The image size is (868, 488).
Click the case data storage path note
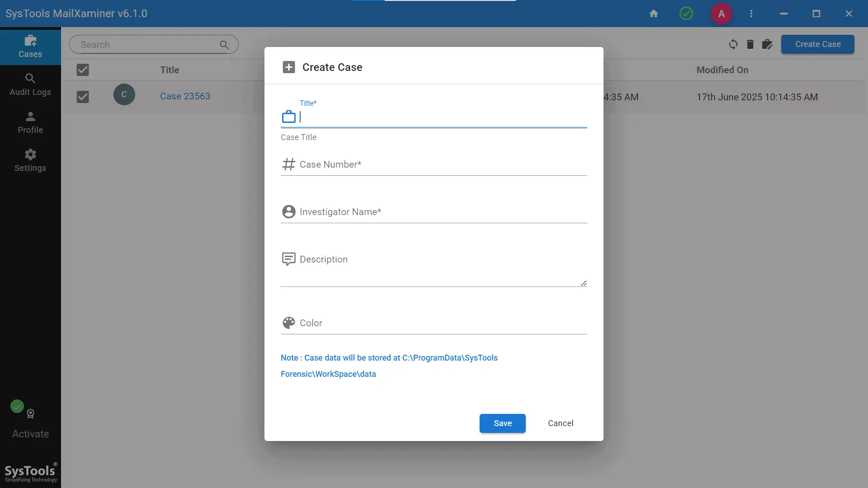click(x=389, y=366)
